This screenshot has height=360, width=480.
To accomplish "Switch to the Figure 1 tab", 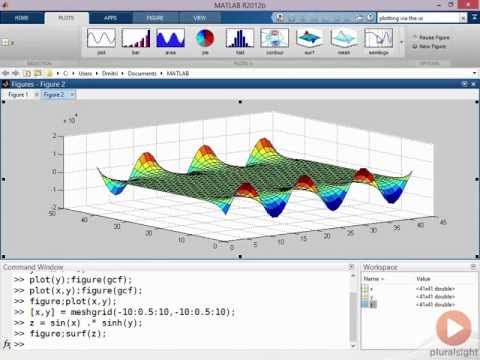I will [18, 95].
